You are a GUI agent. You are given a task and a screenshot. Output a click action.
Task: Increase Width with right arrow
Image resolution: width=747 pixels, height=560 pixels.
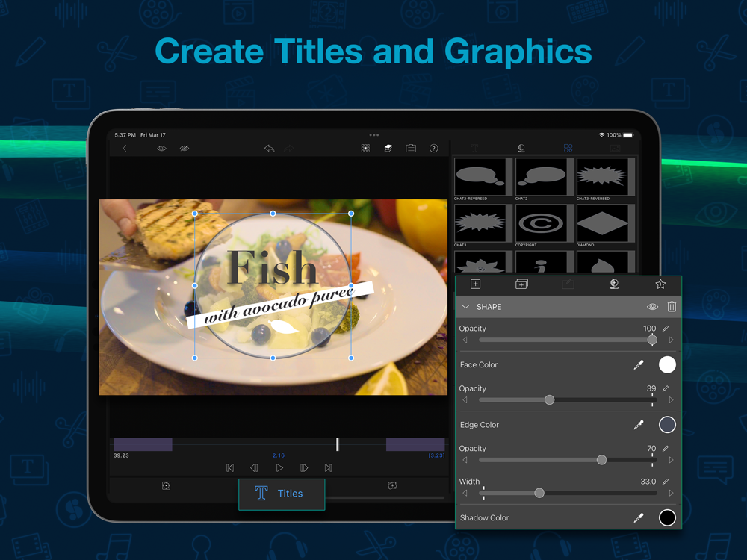[x=672, y=494]
